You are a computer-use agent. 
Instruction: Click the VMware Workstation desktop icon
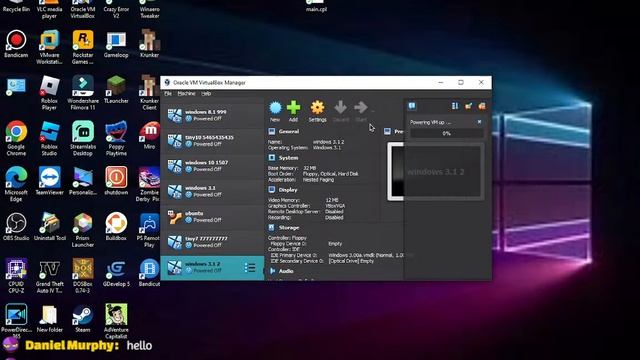pyautogui.click(x=49, y=47)
